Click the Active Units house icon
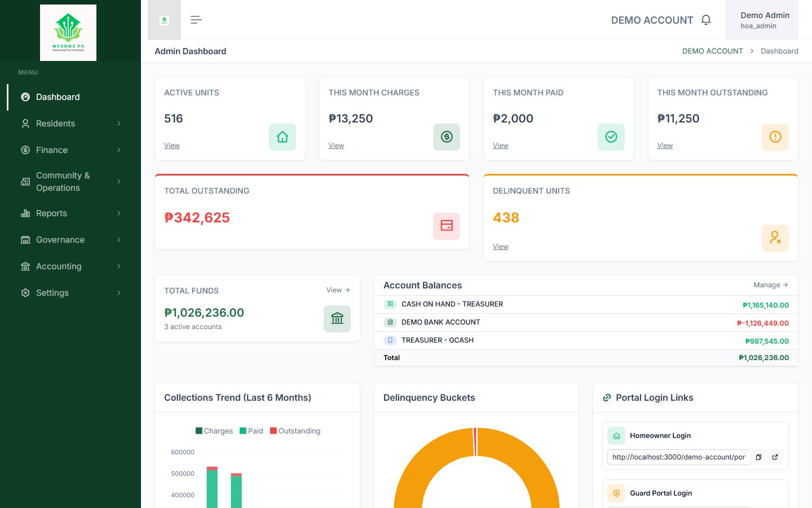812x508 pixels. point(283,137)
